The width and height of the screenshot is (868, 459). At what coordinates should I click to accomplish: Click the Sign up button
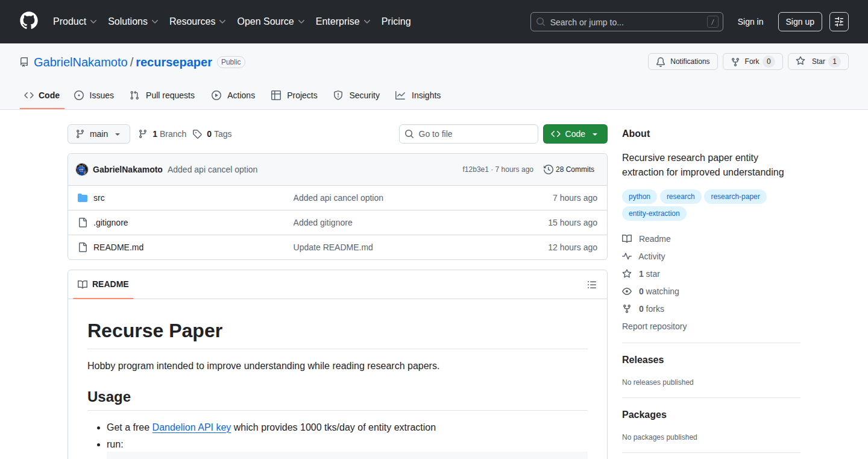pos(800,22)
